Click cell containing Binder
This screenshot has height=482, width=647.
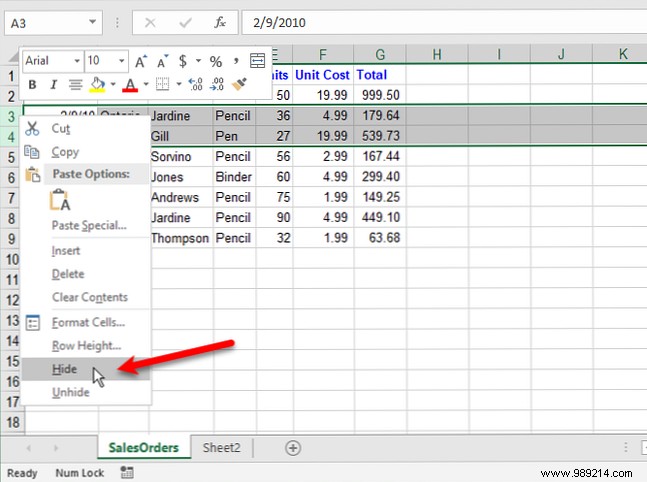pos(235,177)
